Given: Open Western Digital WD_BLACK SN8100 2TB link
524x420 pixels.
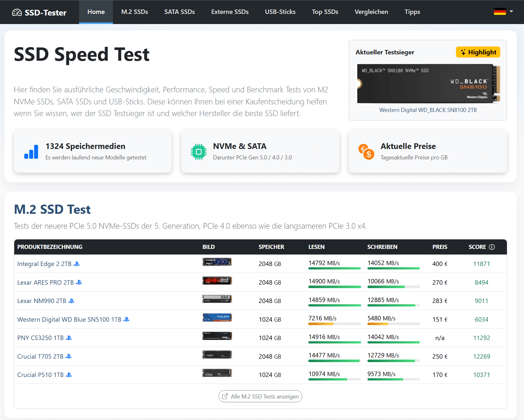Looking at the screenshot, I should (428, 110).
